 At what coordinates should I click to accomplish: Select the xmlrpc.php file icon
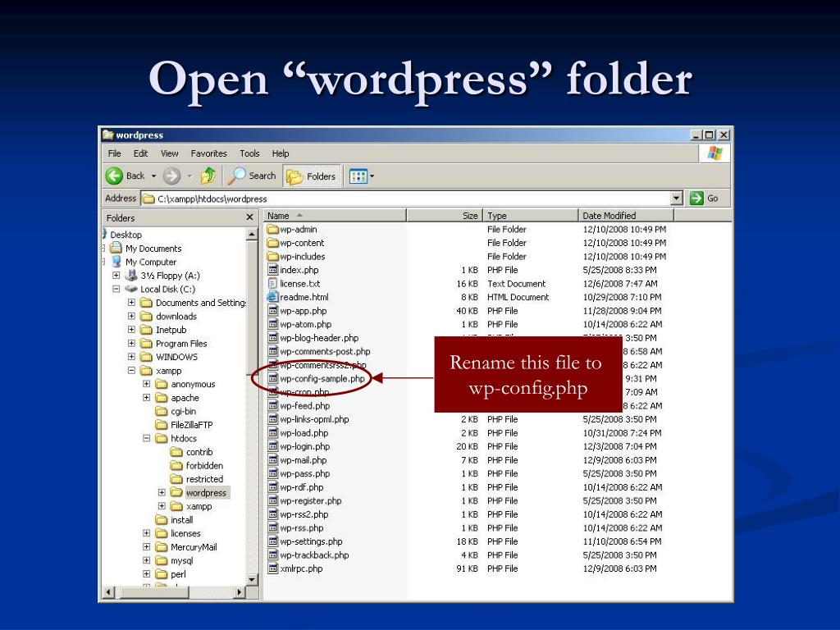(x=272, y=568)
